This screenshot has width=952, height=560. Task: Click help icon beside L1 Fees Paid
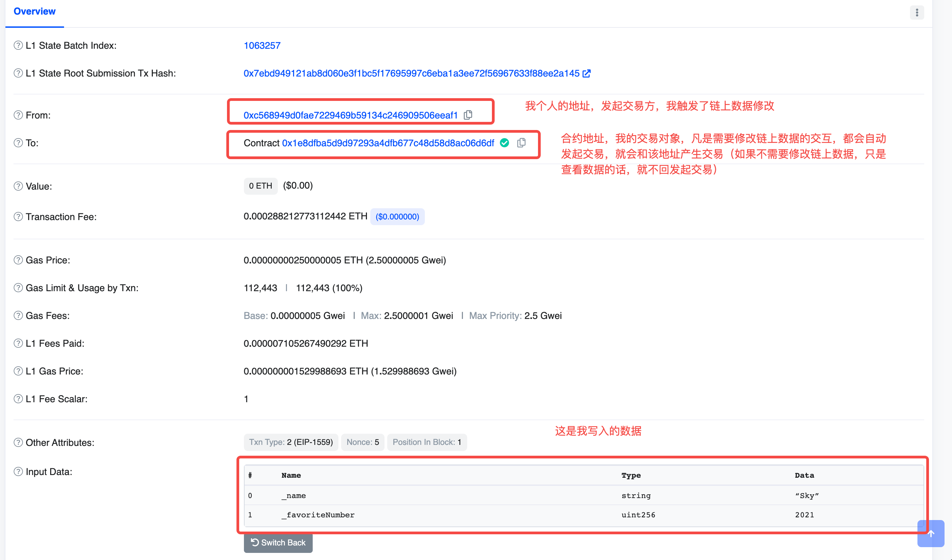(18, 343)
